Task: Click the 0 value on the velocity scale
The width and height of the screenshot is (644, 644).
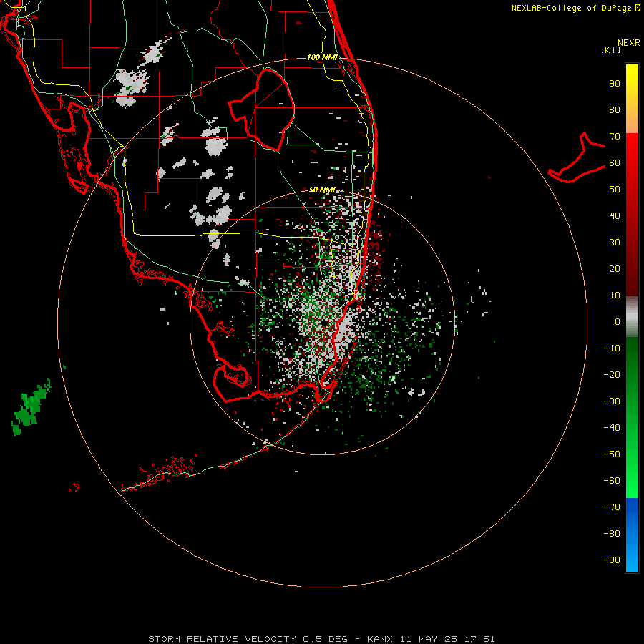Action: tap(618, 321)
